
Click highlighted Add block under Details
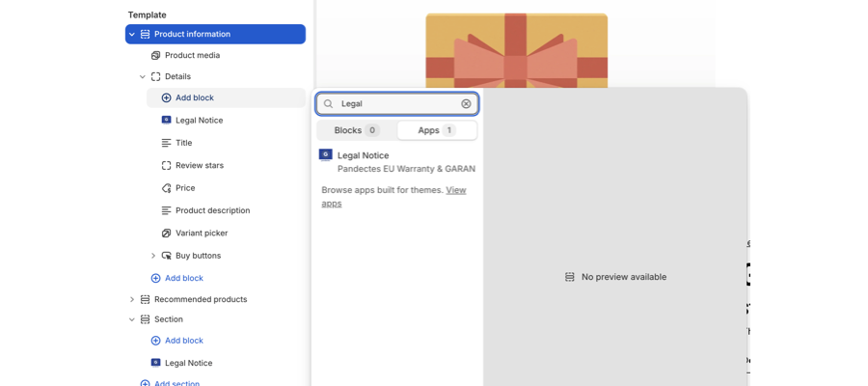click(x=226, y=98)
